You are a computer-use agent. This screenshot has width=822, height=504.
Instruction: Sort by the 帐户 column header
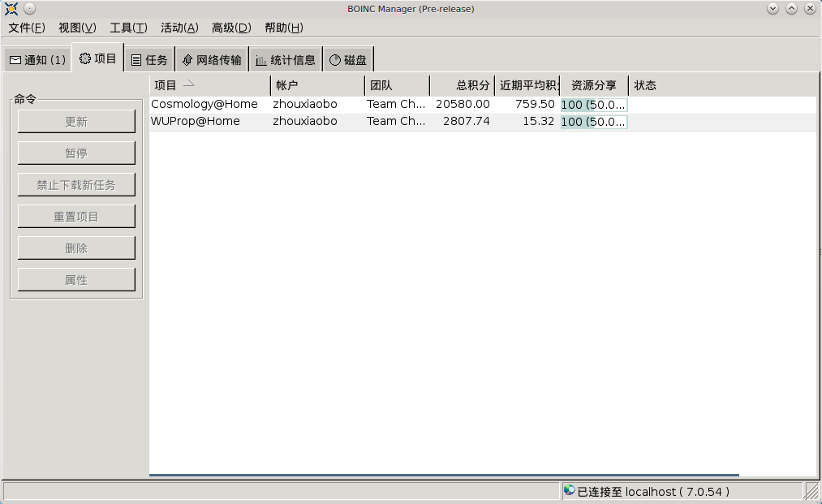pyautogui.click(x=318, y=85)
